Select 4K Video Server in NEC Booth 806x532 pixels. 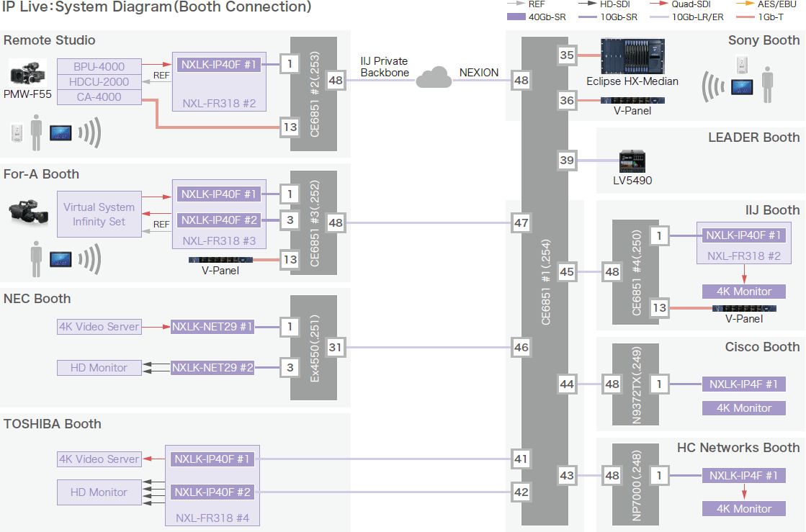click(99, 327)
